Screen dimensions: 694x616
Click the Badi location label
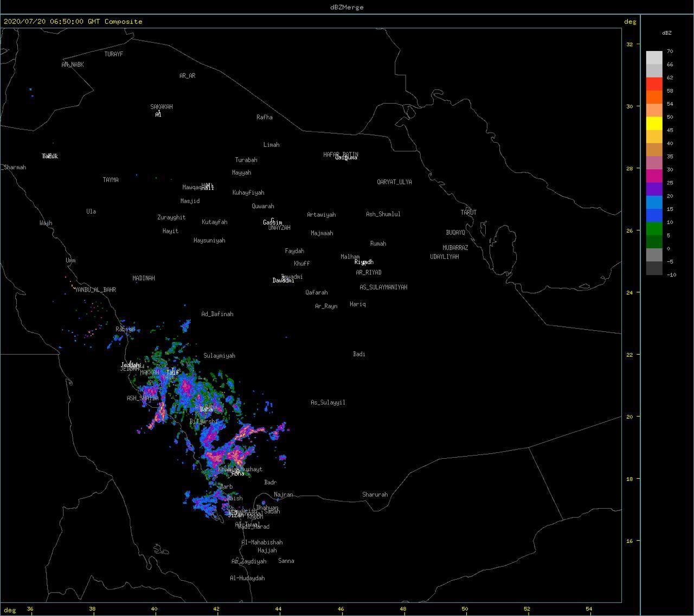coord(359,354)
